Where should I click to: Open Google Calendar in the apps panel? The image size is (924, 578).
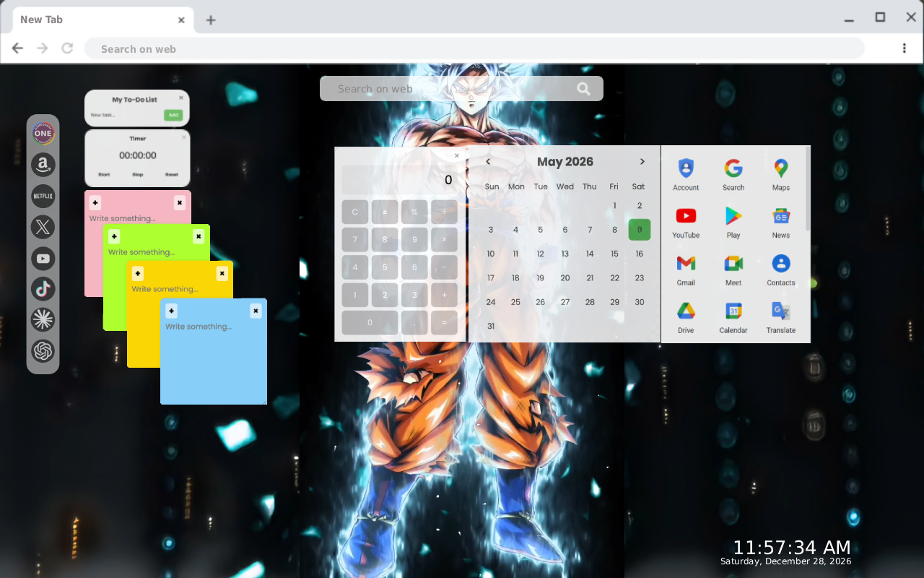[733, 317]
